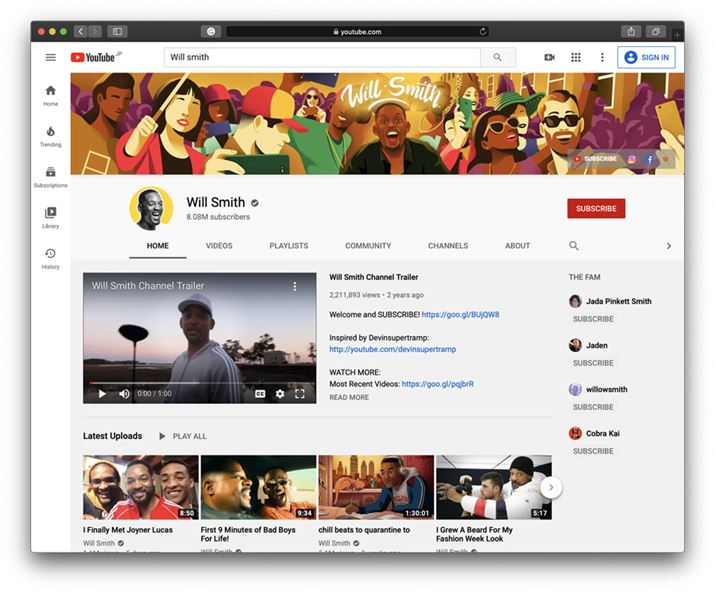Click the red SUBSCRIBE button
The height and width of the screenshot is (593, 715).
point(596,208)
